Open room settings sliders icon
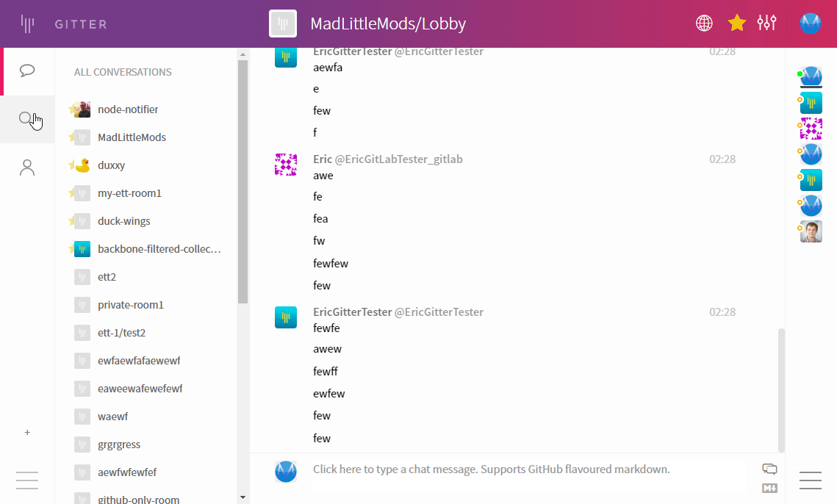837x504 pixels. pyautogui.click(x=766, y=24)
